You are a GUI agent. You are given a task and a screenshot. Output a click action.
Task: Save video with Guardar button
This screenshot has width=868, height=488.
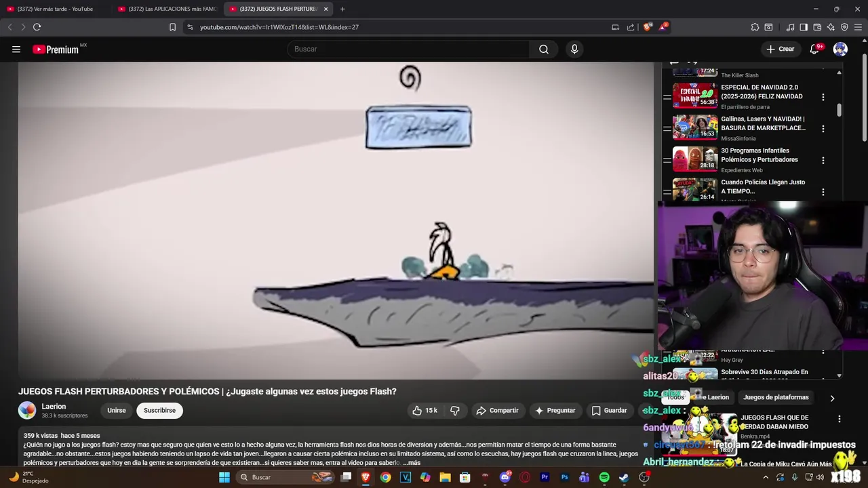609,410
